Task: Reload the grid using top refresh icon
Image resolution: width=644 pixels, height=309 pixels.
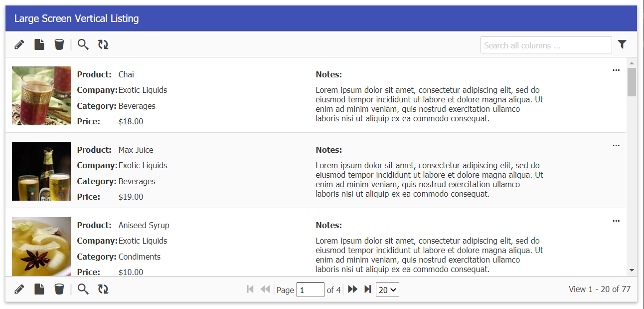Action: click(x=103, y=45)
